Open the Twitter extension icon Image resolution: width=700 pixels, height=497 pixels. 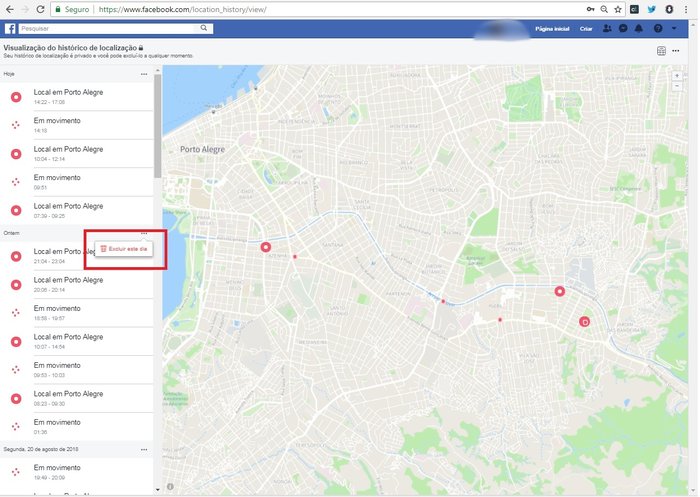(651, 9)
